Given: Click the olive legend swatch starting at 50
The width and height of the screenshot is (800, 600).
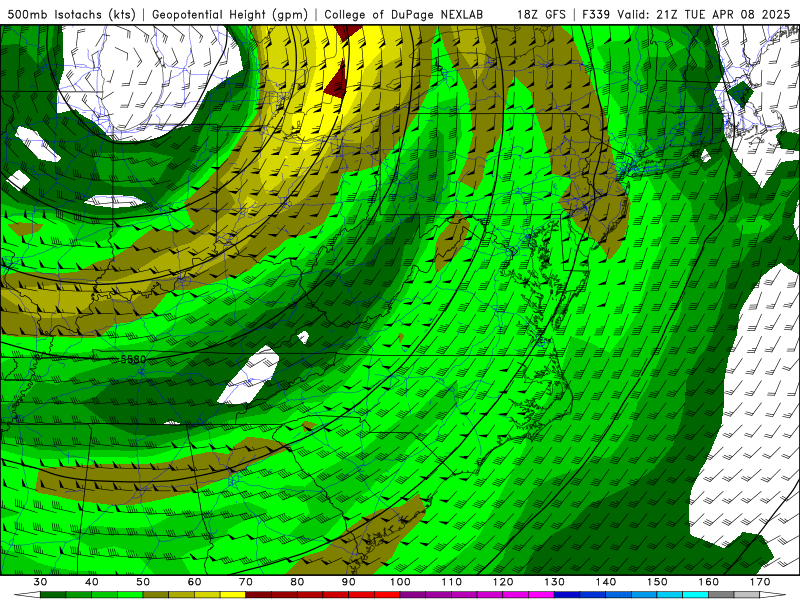Looking at the screenshot, I should point(156,595).
